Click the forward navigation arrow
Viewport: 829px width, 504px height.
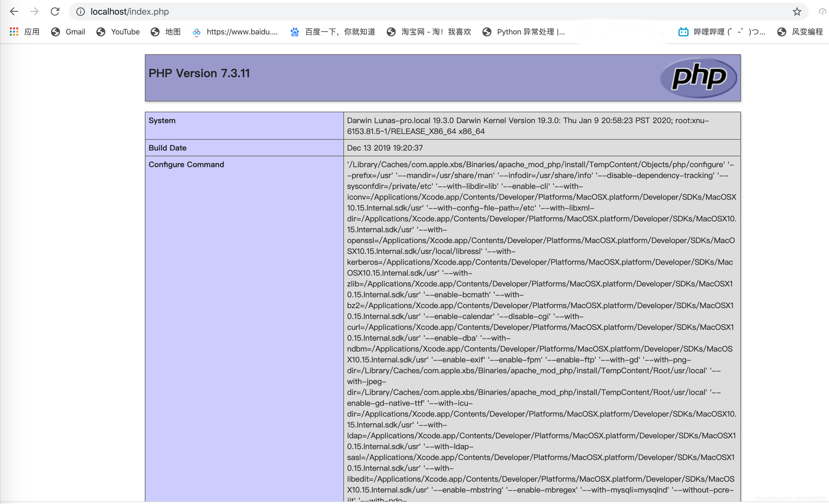pos(34,11)
